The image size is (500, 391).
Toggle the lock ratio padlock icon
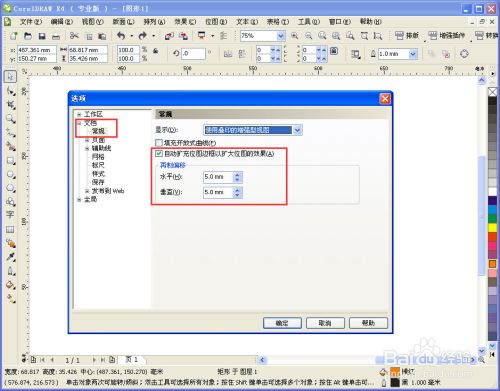tap(155, 51)
